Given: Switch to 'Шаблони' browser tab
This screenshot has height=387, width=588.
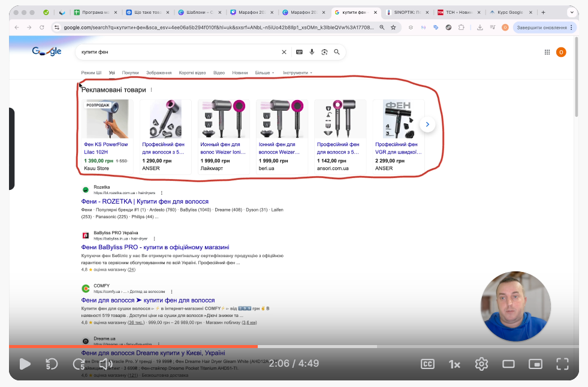Looking at the screenshot, I should click(199, 13).
